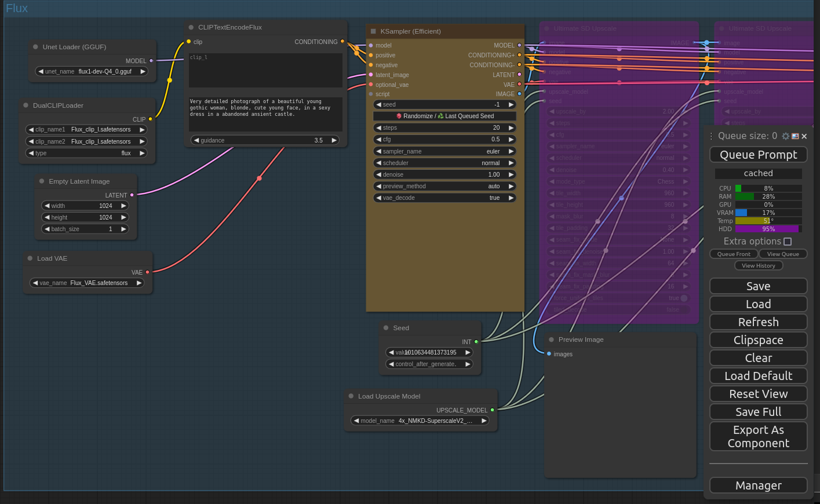Click Load Default button
Screen dimensions: 820x504
758,376
